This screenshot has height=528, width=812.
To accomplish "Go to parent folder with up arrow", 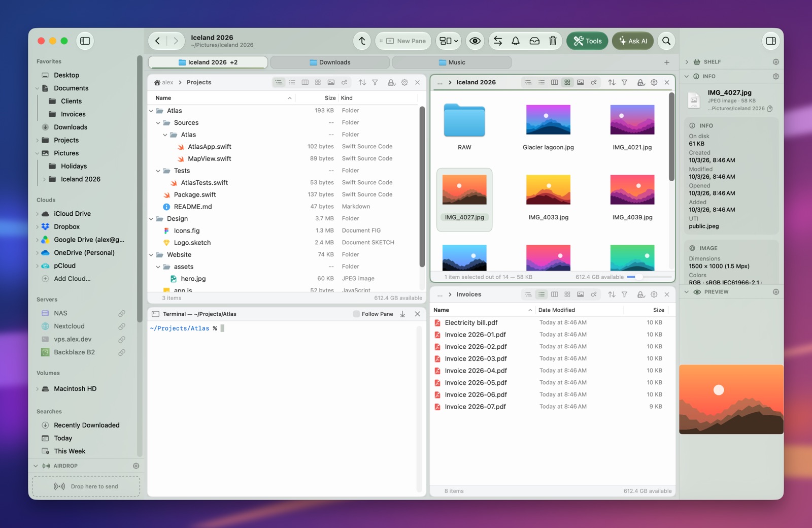I will pos(362,41).
